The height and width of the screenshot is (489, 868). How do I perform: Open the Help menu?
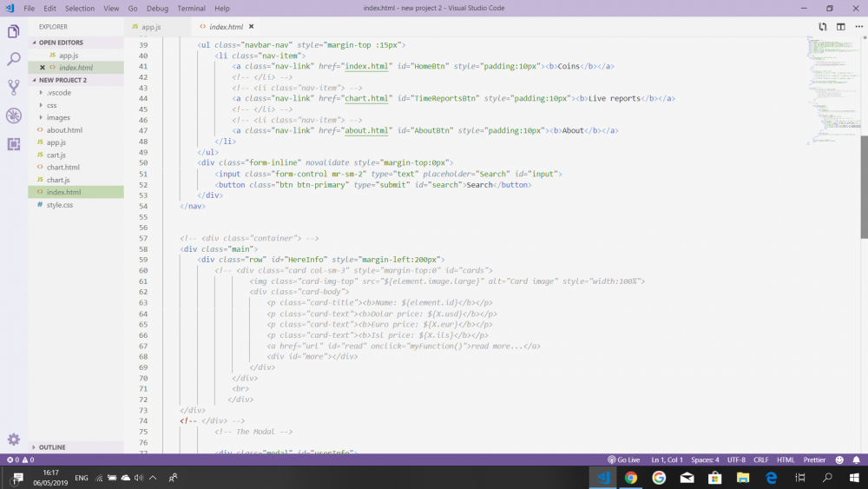[222, 9]
